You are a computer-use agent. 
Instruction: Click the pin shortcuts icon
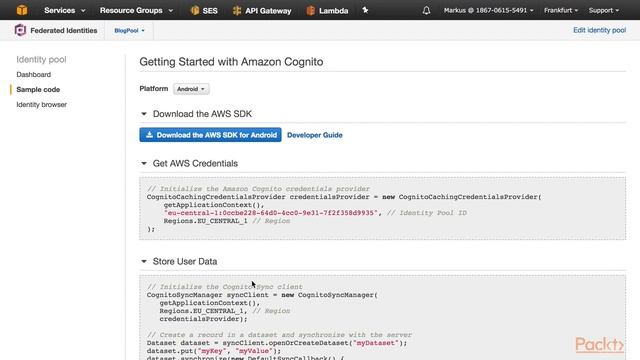coord(365,10)
